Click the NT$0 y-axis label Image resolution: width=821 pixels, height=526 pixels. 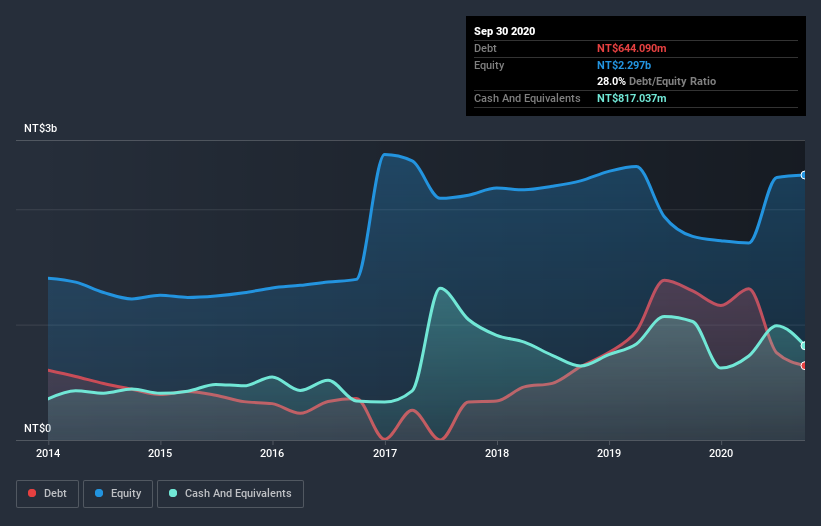[38, 428]
